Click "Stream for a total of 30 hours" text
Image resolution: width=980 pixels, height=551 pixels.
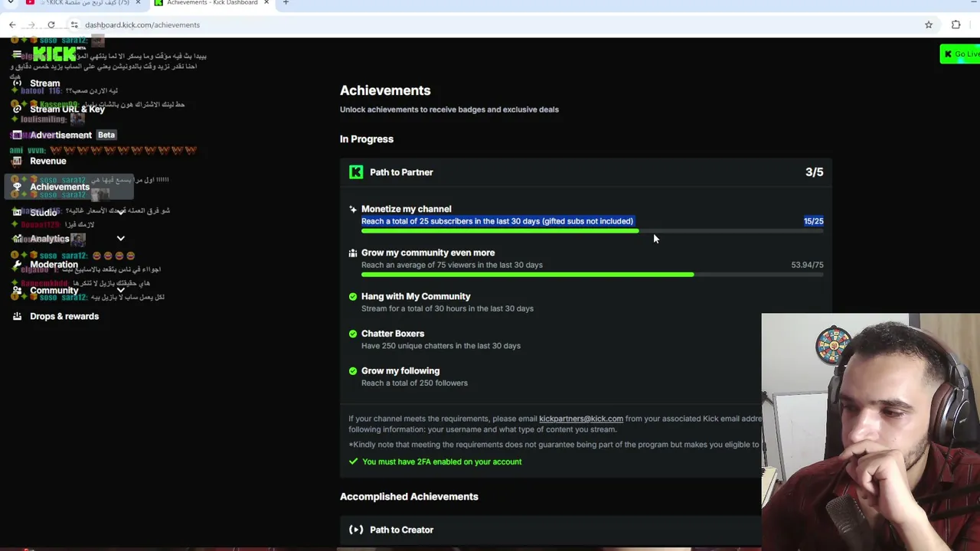pos(447,308)
